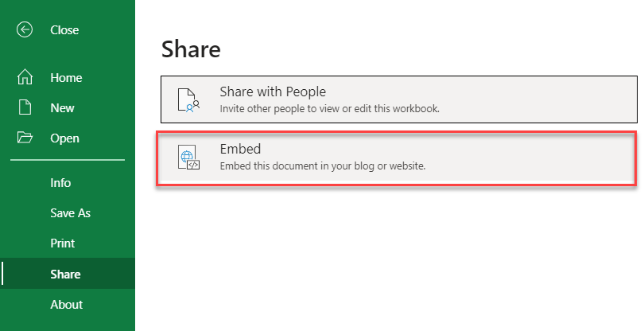Go to the Home text label
The height and width of the screenshot is (331, 644).
click(x=66, y=78)
